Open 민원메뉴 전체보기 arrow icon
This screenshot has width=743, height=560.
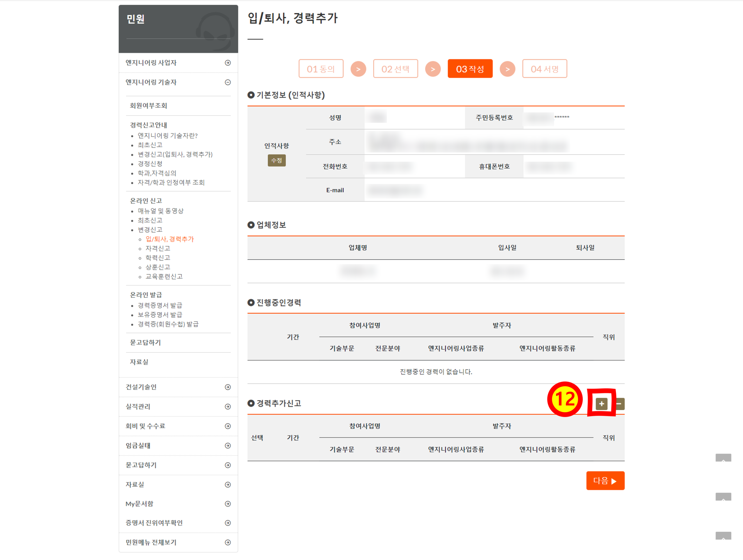[x=228, y=542]
